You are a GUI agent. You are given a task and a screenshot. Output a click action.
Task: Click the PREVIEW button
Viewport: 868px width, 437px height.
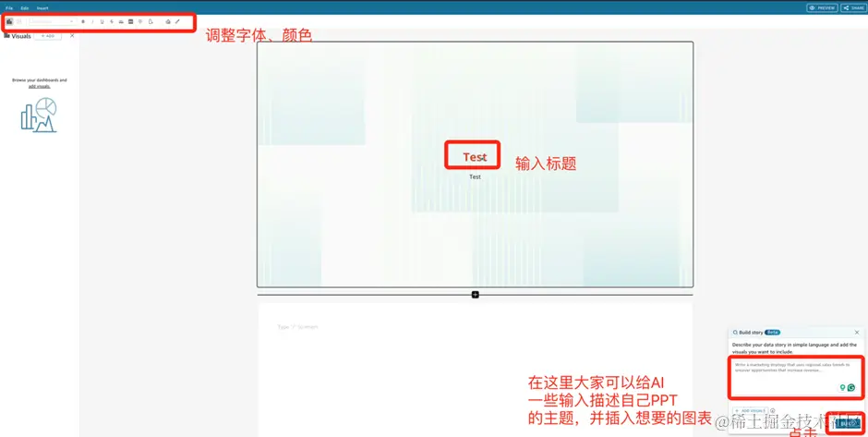[822, 7]
